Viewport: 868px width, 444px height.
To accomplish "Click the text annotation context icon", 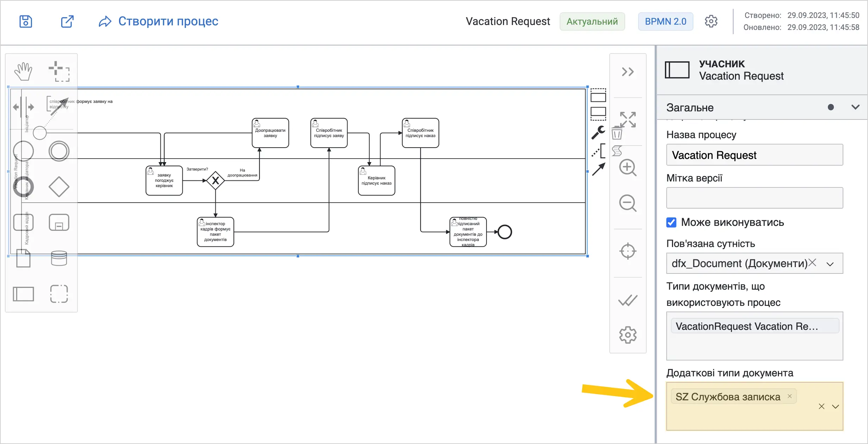I will pyautogui.click(x=598, y=151).
